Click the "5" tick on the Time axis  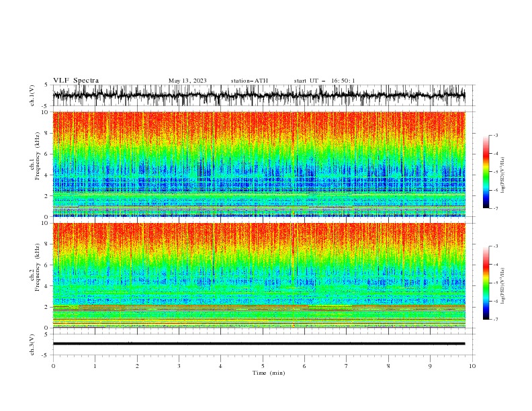point(263,366)
